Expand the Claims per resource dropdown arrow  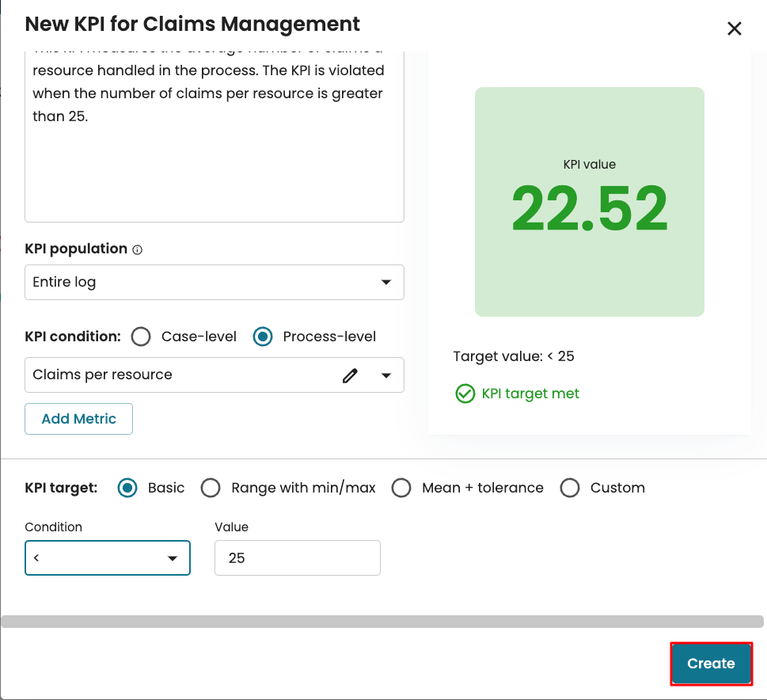click(386, 375)
